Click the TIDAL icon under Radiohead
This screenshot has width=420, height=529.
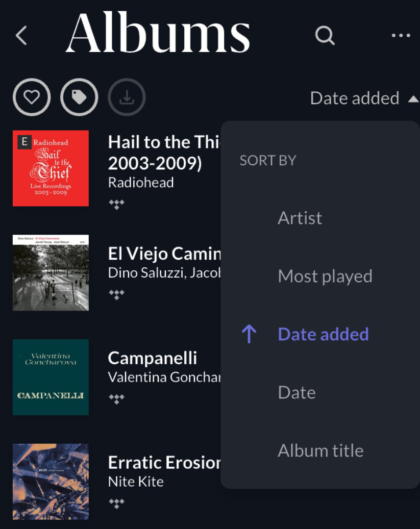click(116, 204)
